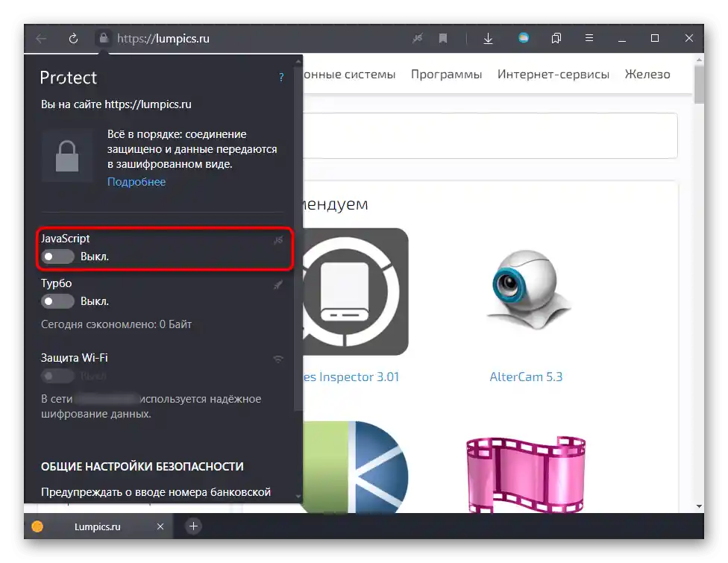The width and height of the screenshot is (728, 563).
Task: Click the Protect help question mark
Action: tap(281, 77)
